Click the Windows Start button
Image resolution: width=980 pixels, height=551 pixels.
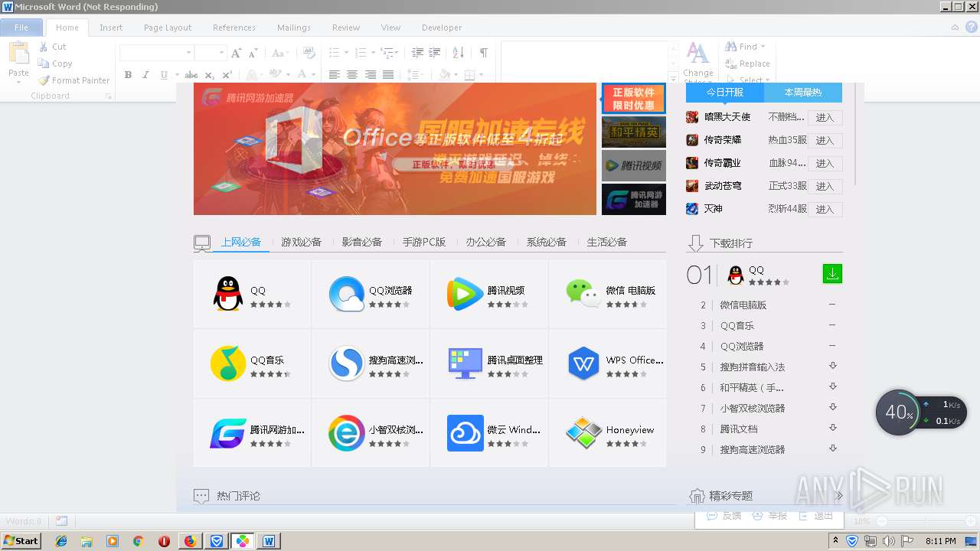click(x=21, y=541)
